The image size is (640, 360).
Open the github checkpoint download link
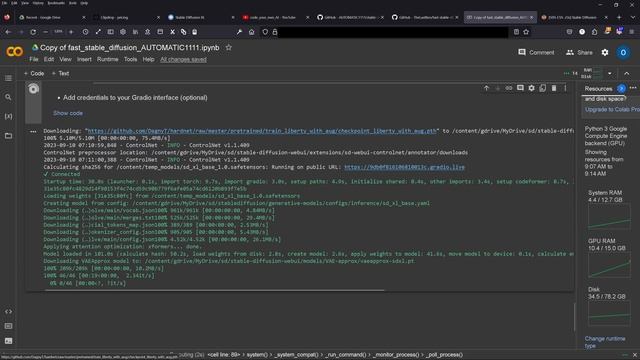point(262,131)
